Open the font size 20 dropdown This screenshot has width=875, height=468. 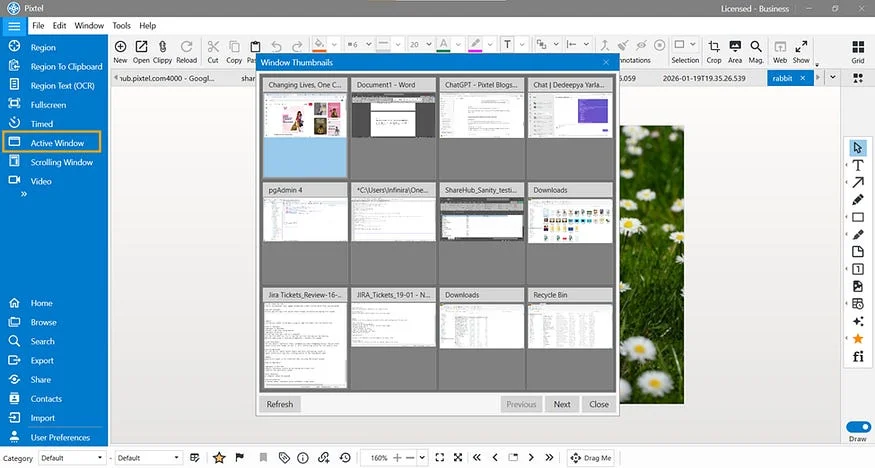tap(428, 45)
